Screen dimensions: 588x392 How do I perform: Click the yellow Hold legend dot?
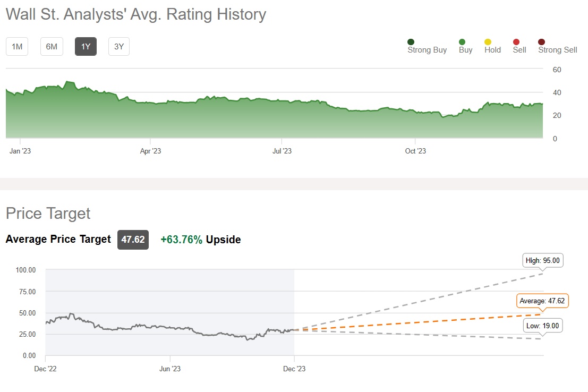click(488, 42)
